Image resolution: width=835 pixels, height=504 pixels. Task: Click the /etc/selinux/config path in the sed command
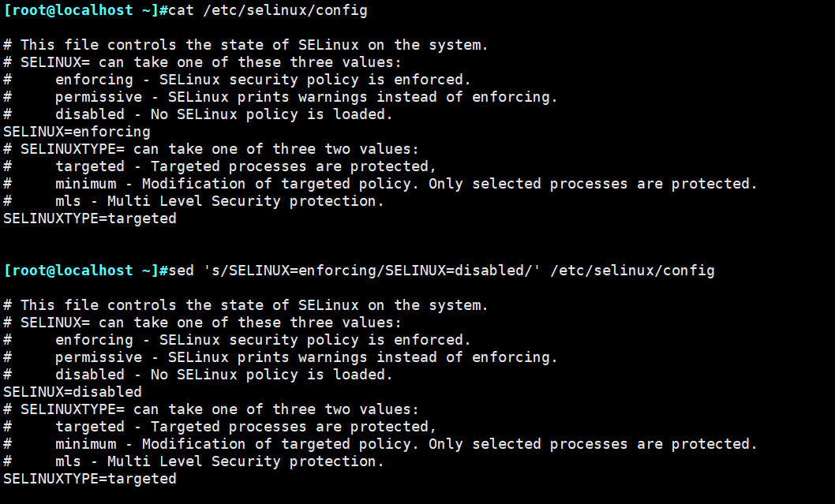631,271
